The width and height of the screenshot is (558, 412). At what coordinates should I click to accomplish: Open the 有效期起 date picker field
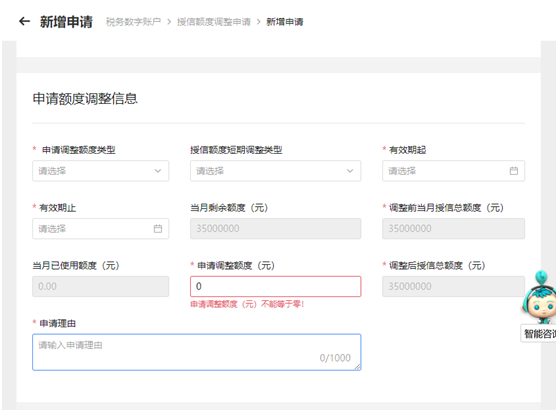click(x=453, y=171)
